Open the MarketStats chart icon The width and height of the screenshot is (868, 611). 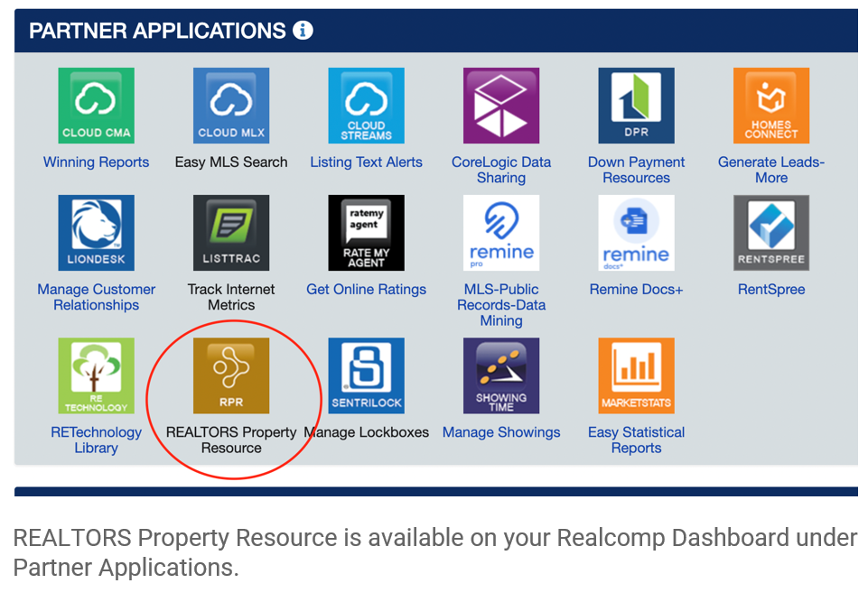[637, 376]
